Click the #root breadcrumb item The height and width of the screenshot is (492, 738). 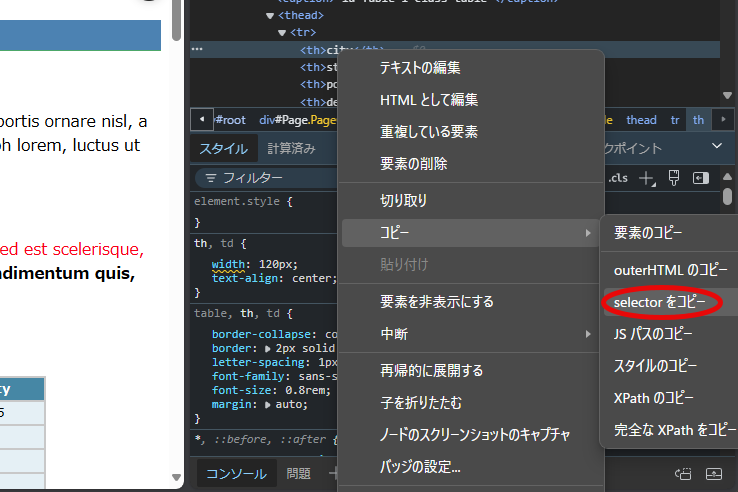click(230, 120)
